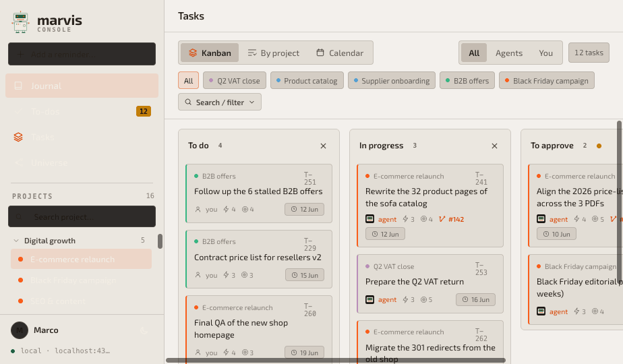The width and height of the screenshot is (623, 364).
Task: Close the In progress column with X
Action: 495,146
